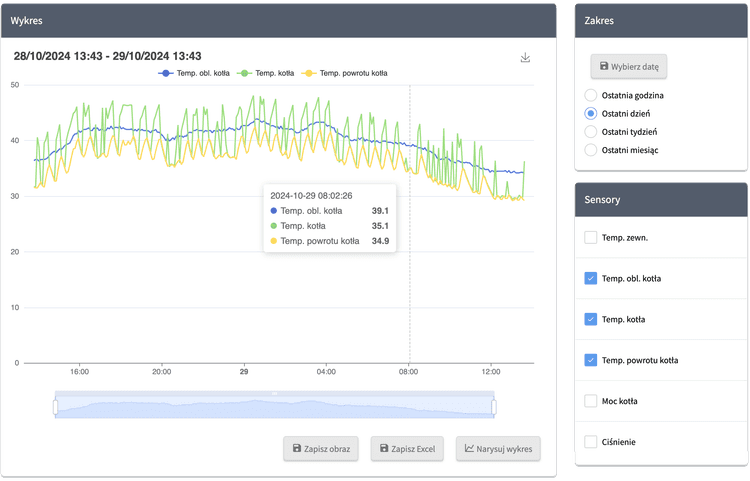Choose Ostatni miesiąc time range
This screenshot has width=750, height=481.
tap(591, 150)
